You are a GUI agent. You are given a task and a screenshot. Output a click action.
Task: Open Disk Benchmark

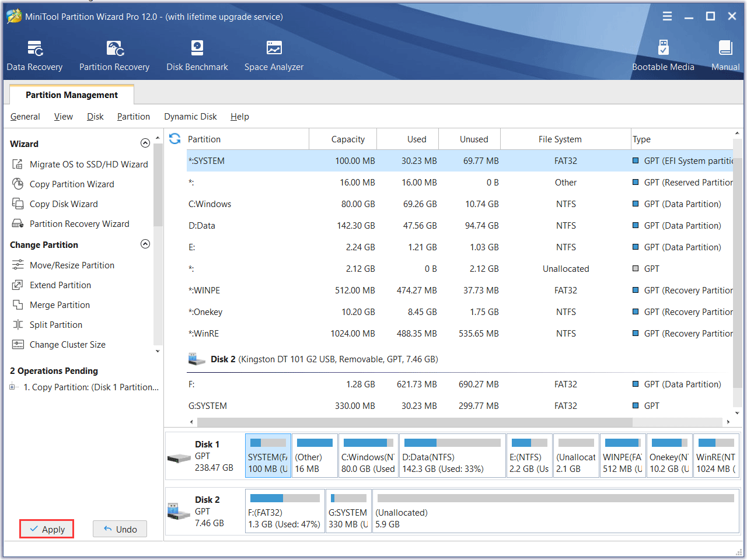(x=197, y=56)
